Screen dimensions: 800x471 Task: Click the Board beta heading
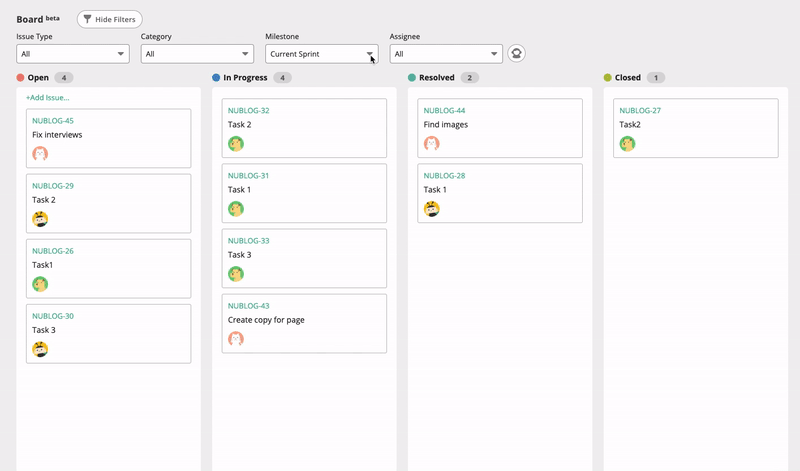pos(38,19)
